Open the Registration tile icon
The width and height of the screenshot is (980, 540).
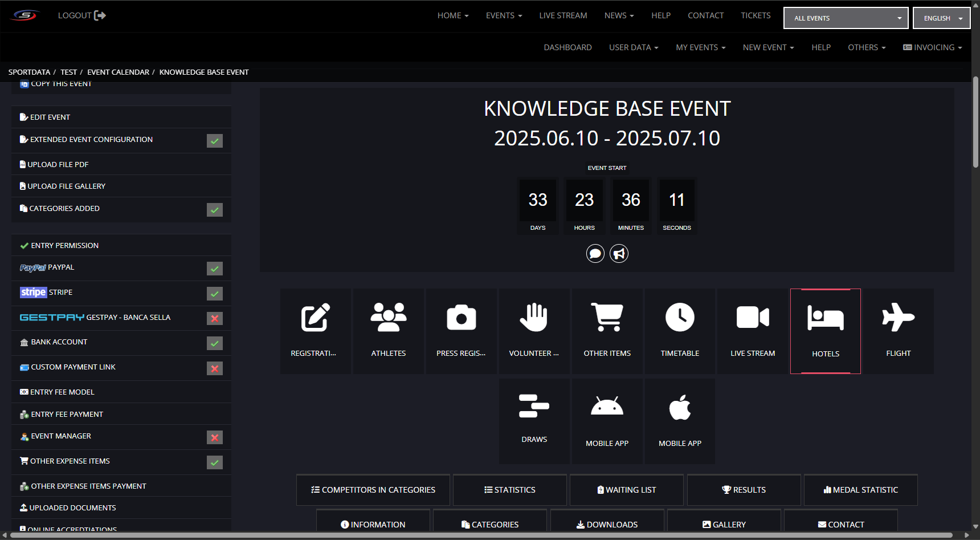[x=315, y=318]
